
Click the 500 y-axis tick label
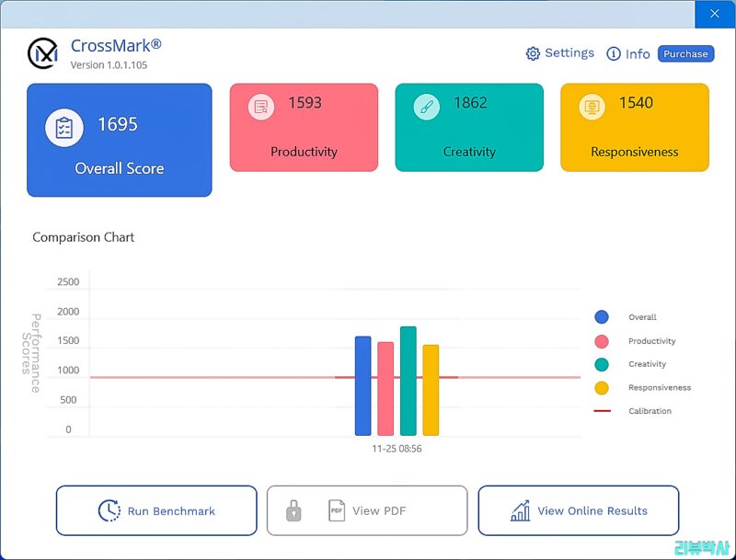tap(68, 400)
